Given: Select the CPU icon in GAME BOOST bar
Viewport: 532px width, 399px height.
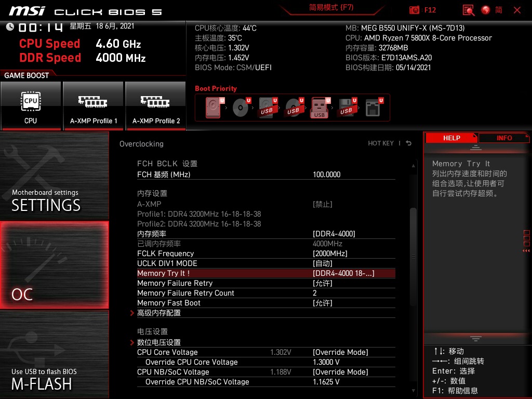Looking at the screenshot, I should coord(31,101).
